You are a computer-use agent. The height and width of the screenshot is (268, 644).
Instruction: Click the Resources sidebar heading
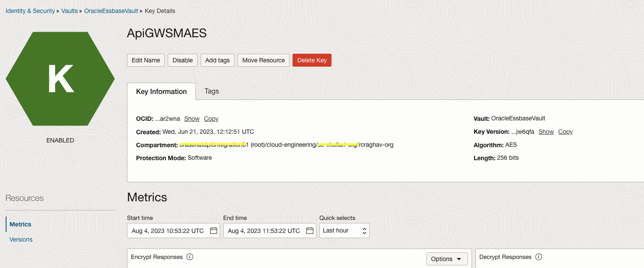click(25, 198)
